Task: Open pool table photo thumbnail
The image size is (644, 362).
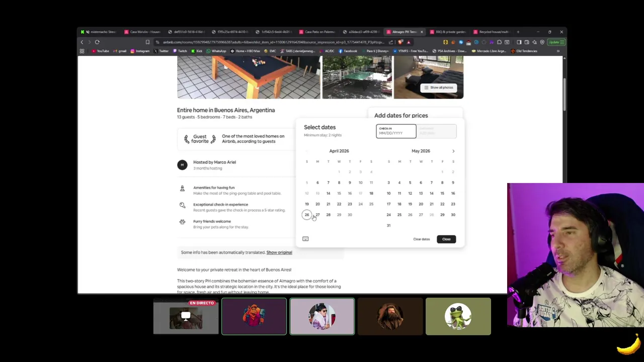Action: click(249, 77)
